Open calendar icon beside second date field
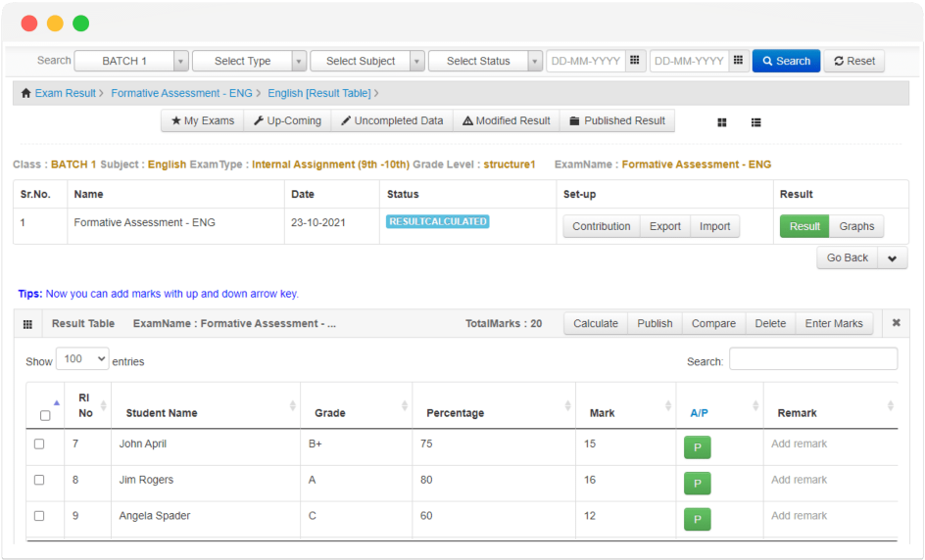 tap(738, 60)
